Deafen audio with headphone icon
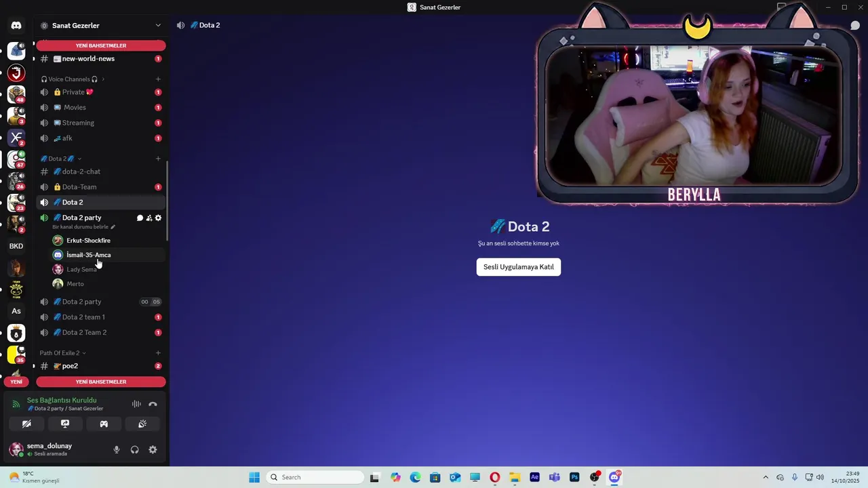The image size is (868, 488). pyautogui.click(x=134, y=449)
